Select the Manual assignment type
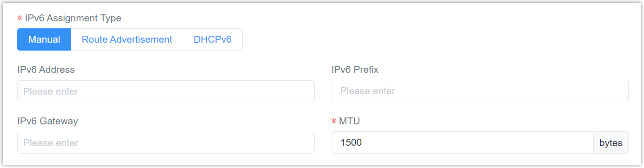644x168 pixels. pos(44,39)
